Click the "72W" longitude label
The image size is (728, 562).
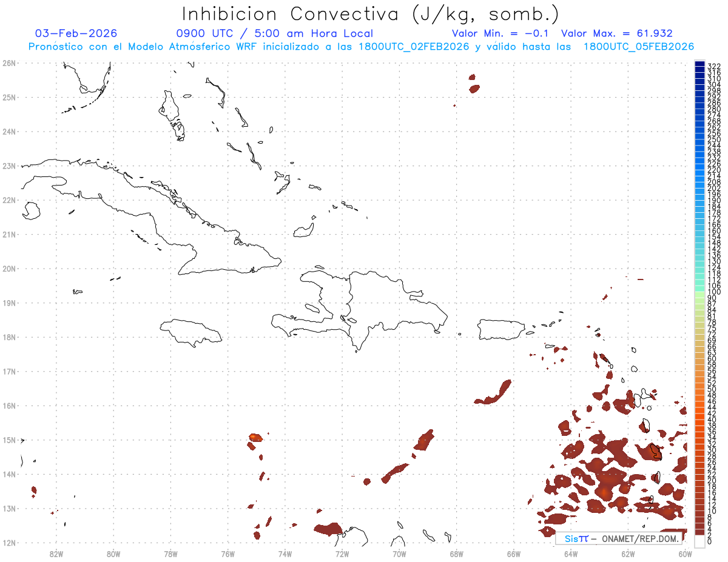click(x=342, y=553)
